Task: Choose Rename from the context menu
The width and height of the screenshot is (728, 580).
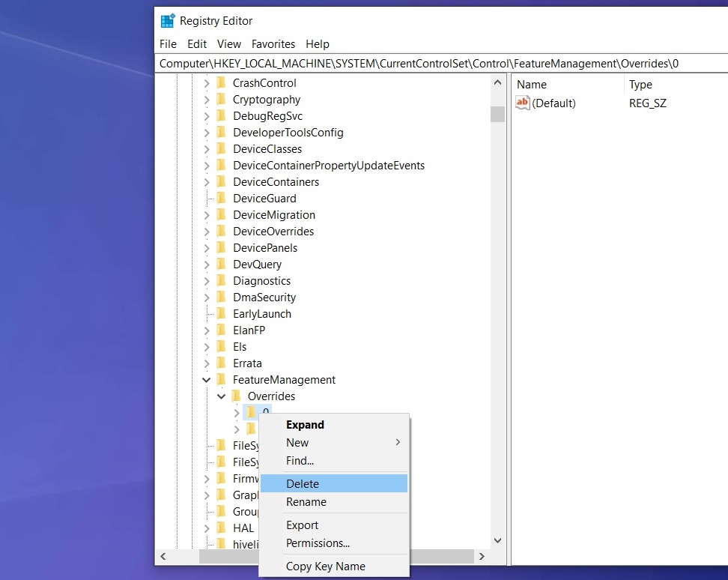Action: [x=334, y=502]
